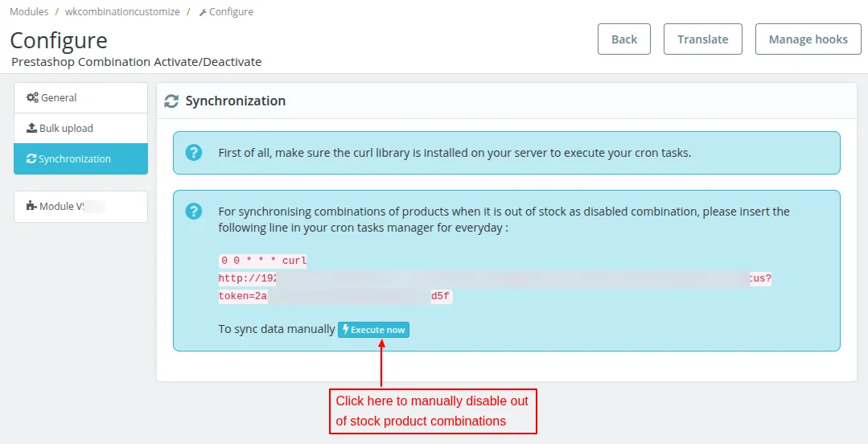868x444 pixels.
Task: Go to Modules in the breadcrumb
Action: coord(29,12)
